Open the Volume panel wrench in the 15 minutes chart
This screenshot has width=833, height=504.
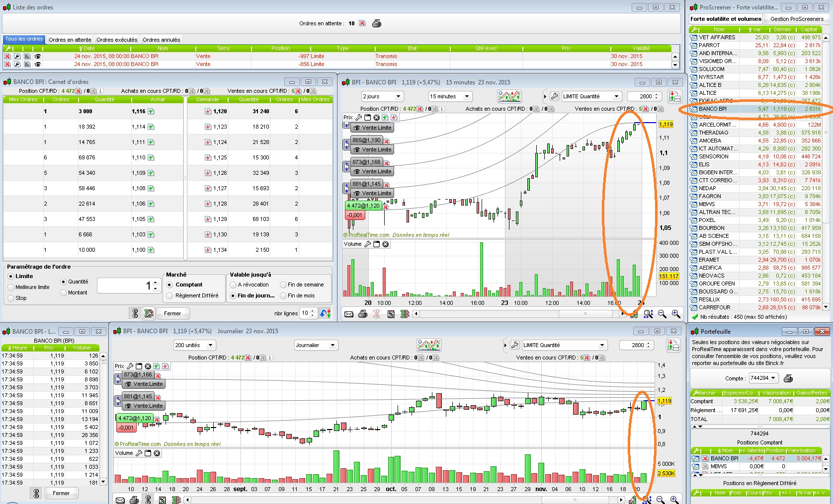click(367, 244)
